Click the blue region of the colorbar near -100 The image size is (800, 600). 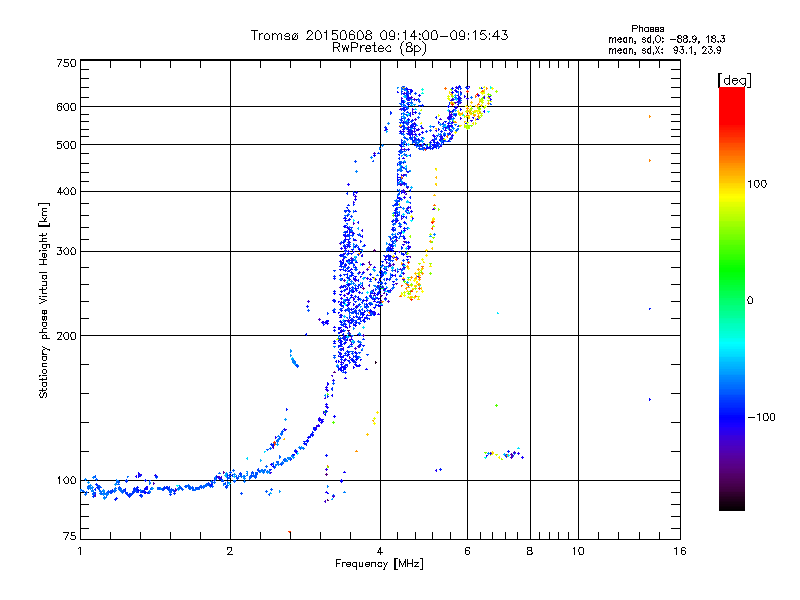tap(732, 416)
